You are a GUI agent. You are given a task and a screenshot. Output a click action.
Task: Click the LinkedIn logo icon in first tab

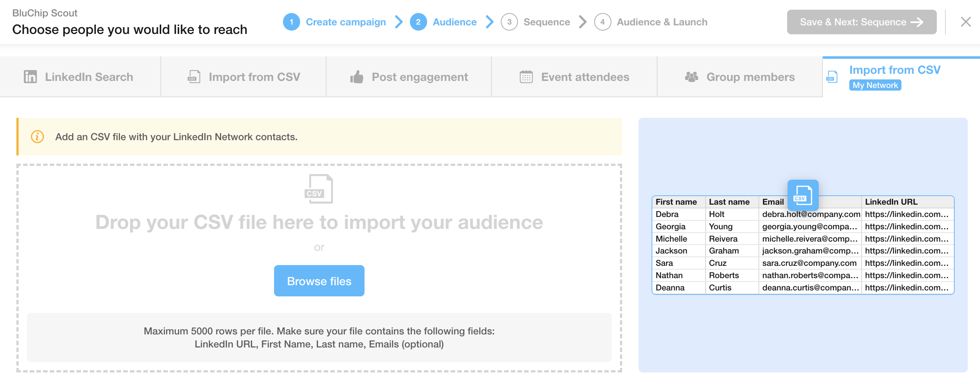[31, 77]
